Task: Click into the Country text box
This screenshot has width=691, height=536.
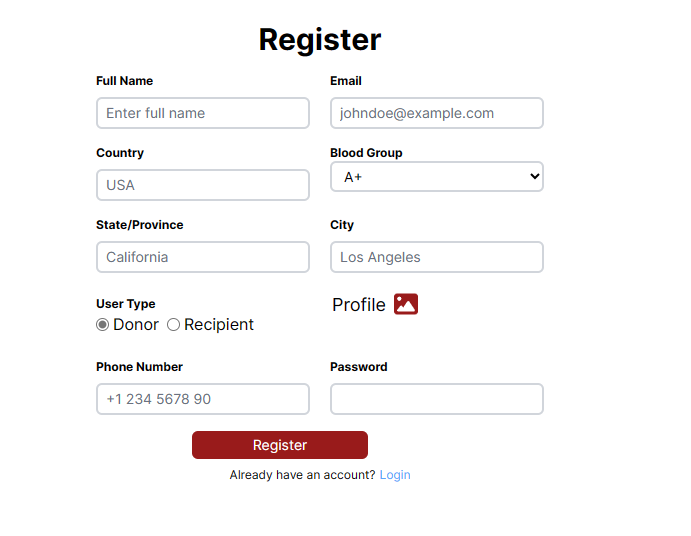Action: pyautogui.click(x=203, y=185)
